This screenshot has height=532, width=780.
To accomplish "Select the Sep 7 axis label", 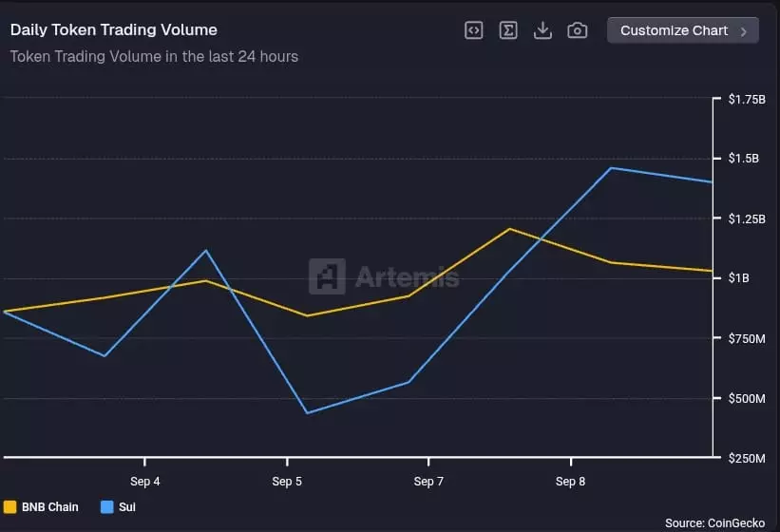I will point(428,482).
